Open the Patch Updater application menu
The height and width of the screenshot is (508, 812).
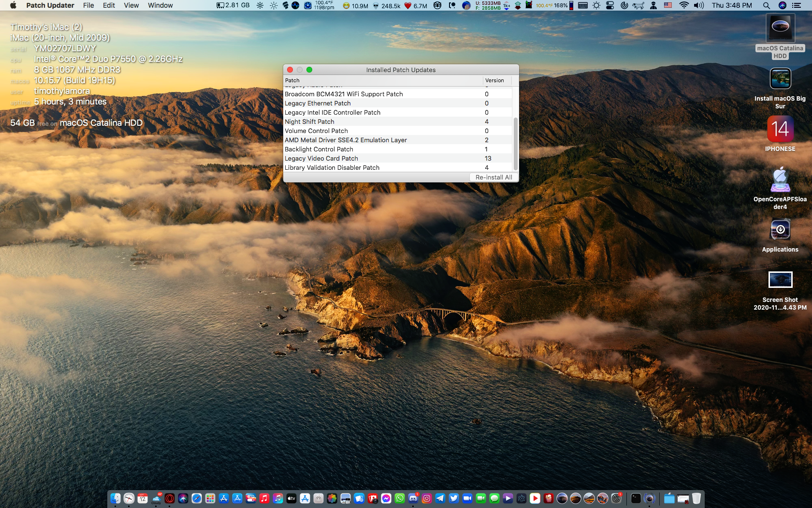tap(50, 5)
